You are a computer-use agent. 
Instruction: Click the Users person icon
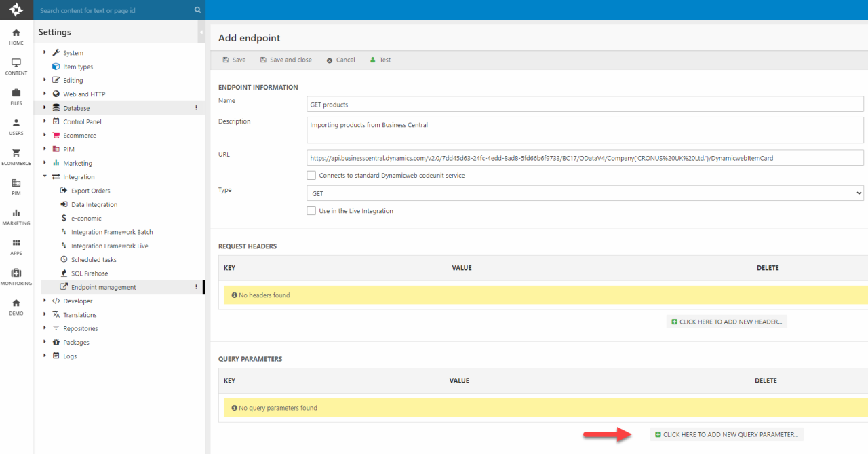coord(16,124)
